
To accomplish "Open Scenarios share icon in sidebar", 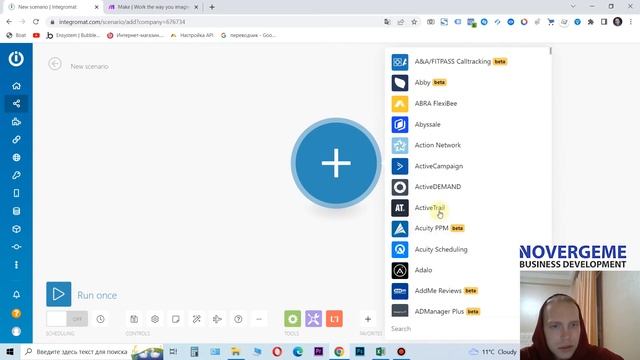I will pyautogui.click(x=16, y=104).
